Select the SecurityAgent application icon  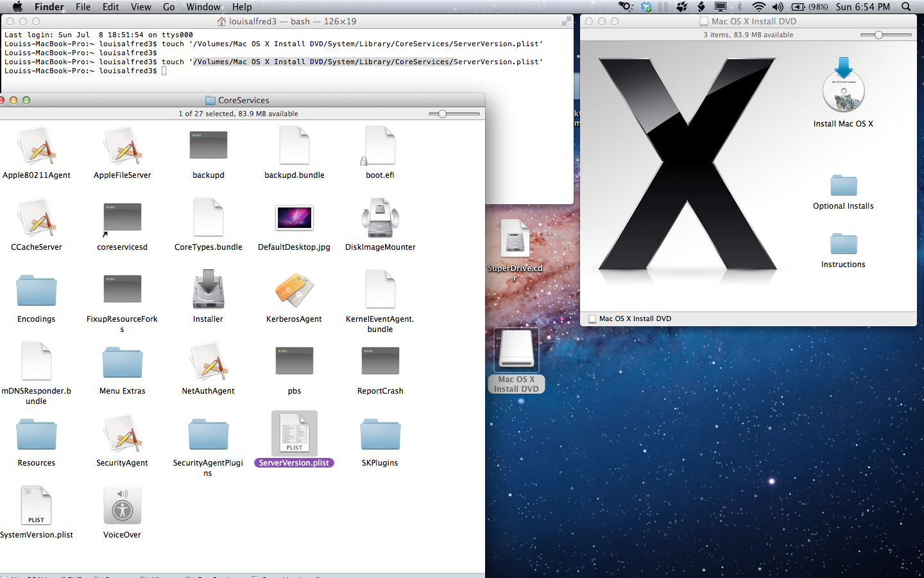pos(123,433)
